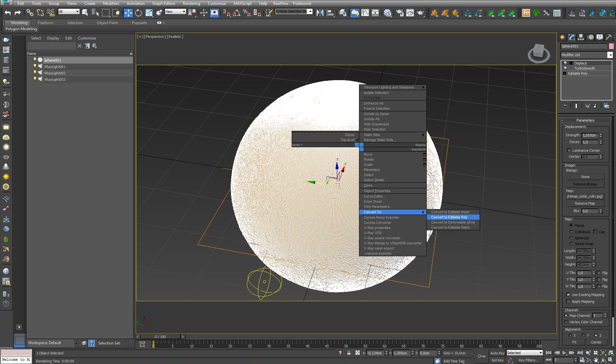Click the Key Filters button

click(528, 360)
